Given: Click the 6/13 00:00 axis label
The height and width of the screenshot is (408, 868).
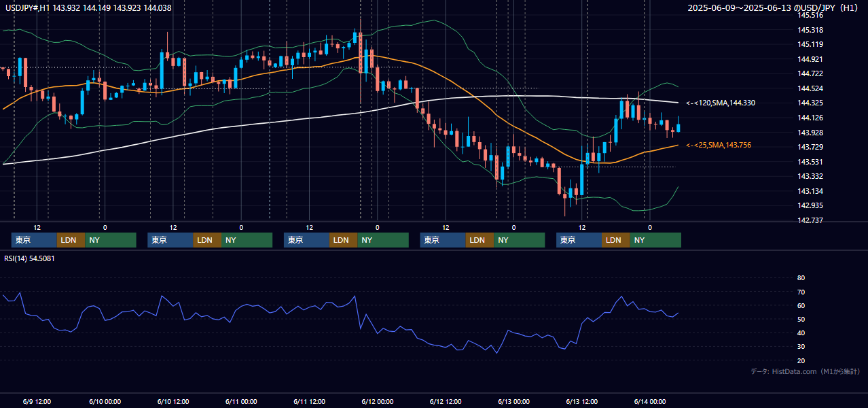Looking at the screenshot, I should pyautogui.click(x=513, y=401).
